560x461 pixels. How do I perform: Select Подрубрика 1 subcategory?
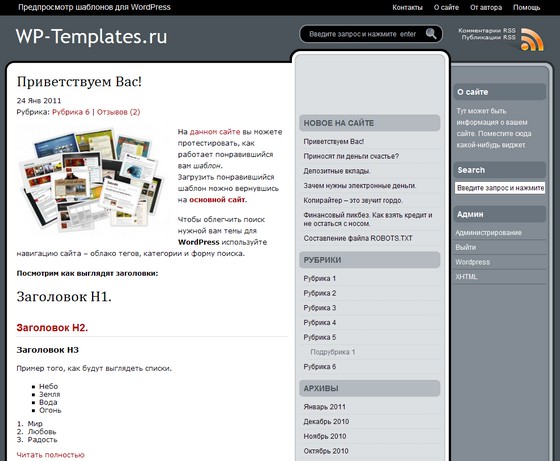point(333,352)
